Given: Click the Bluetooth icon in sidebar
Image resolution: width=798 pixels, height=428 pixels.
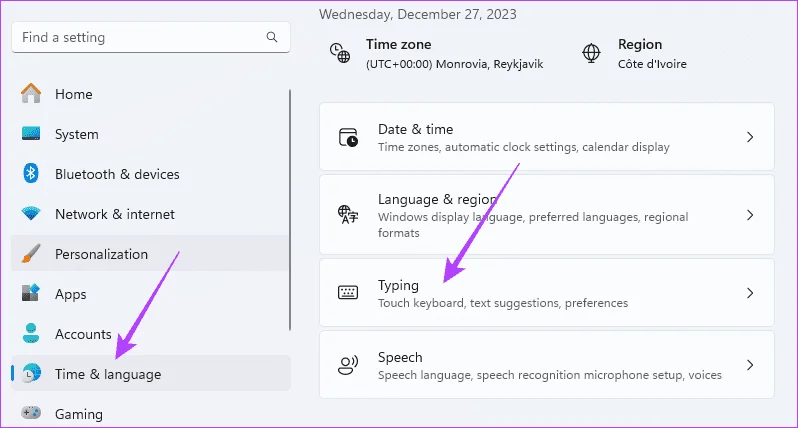Looking at the screenshot, I should tap(31, 174).
